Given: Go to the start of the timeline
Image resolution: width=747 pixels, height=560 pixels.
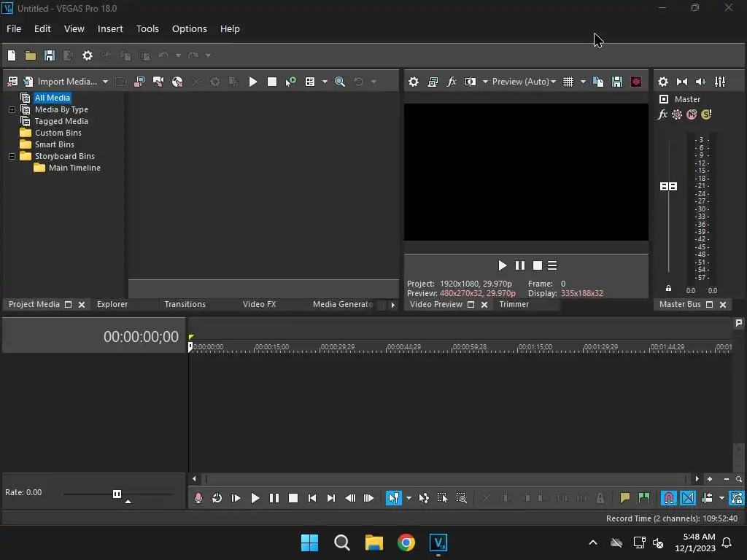Looking at the screenshot, I should pyautogui.click(x=312, y=498).
